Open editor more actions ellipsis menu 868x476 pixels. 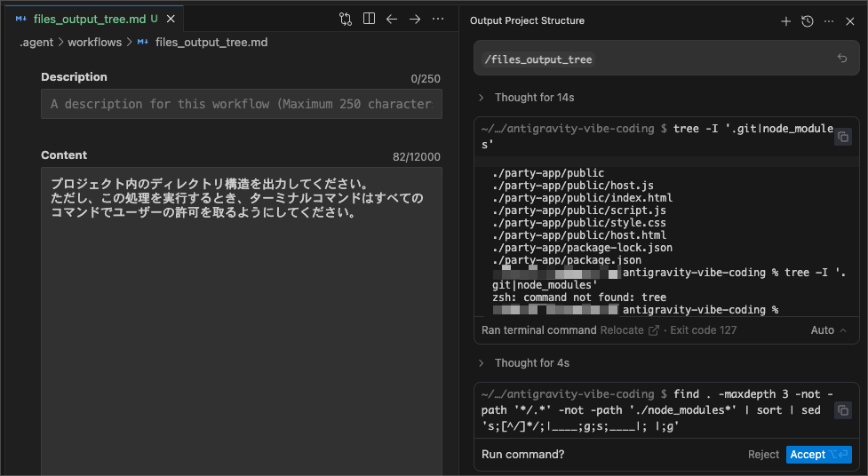click(x=438, y=19)
